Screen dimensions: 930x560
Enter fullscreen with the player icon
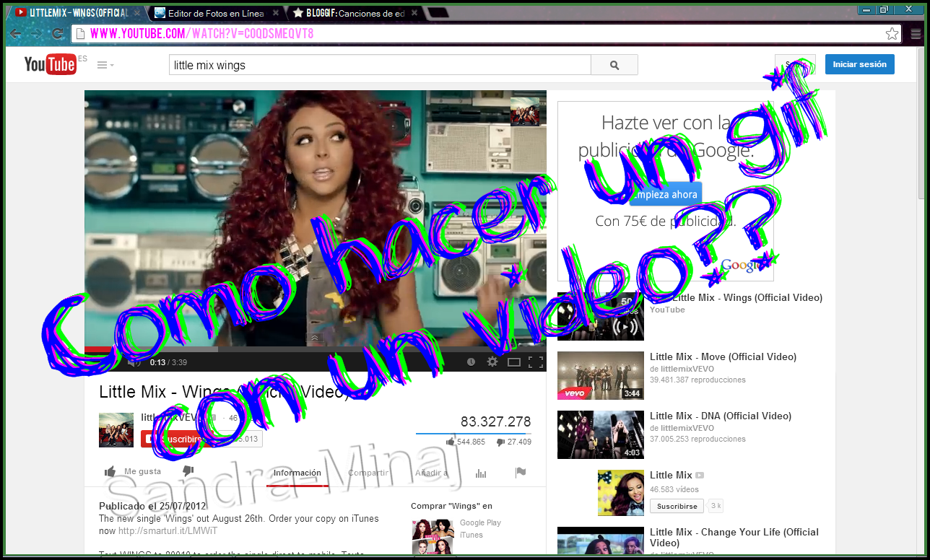coord(536,362)
